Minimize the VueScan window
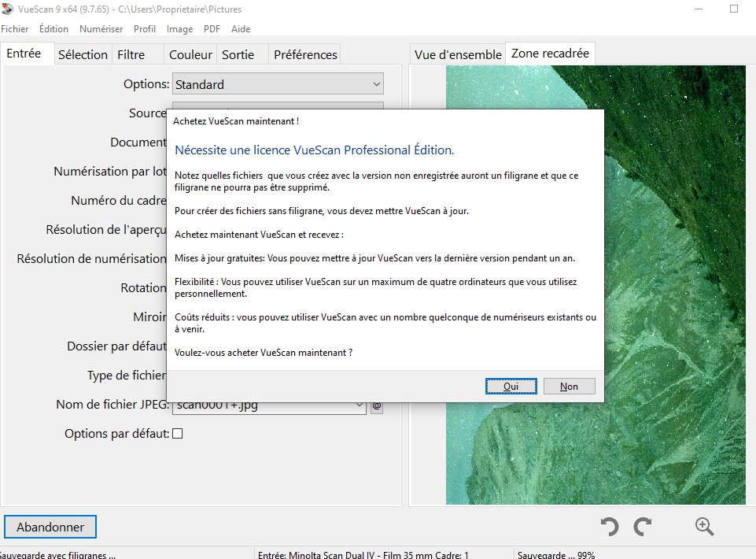The width and height of the screenshot is (756, 559). pos(699,9)
